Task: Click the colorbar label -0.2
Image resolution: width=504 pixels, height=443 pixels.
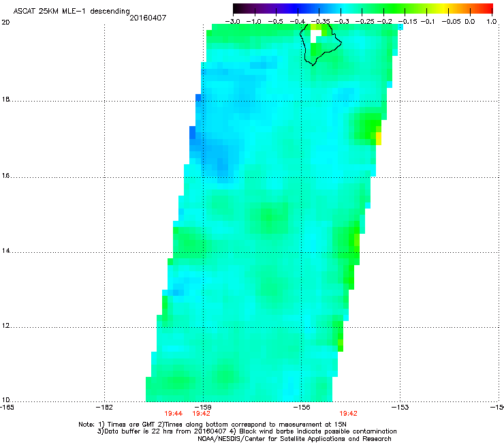Action: coord(385,22)
